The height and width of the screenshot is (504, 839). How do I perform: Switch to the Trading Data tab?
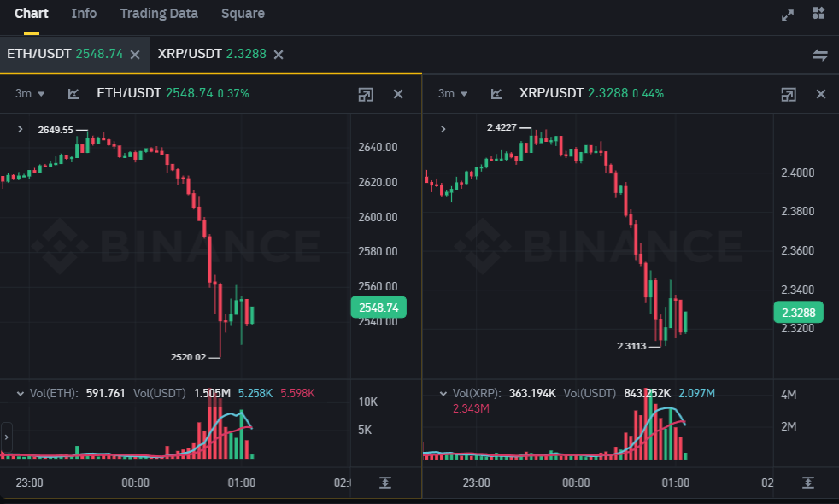(x=159, y=14)
